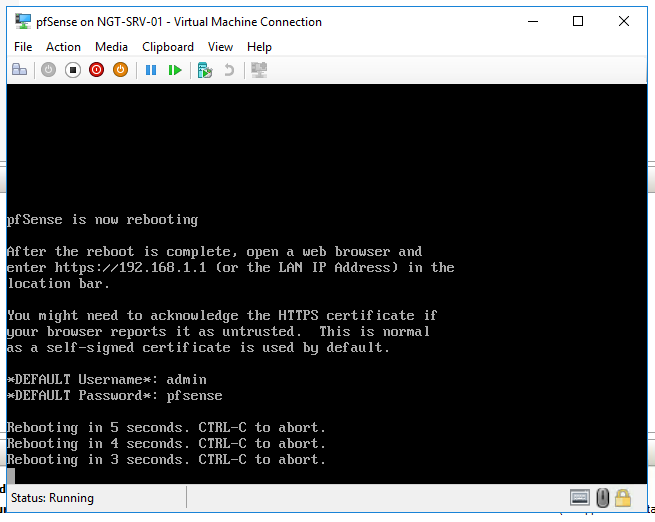Click the mouse capture status icon
The width and height of the screenshot is (655, 522).
pos(602,498)
